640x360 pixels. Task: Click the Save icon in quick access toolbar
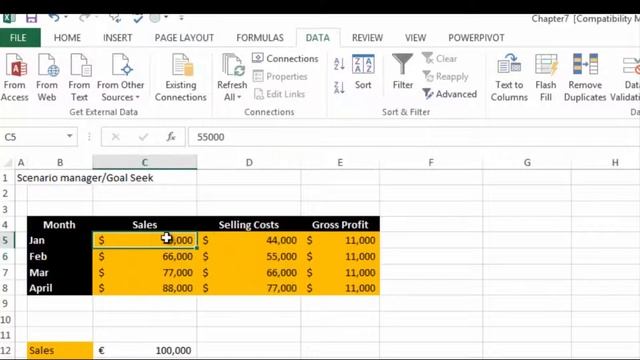click(x=31, y=18)
